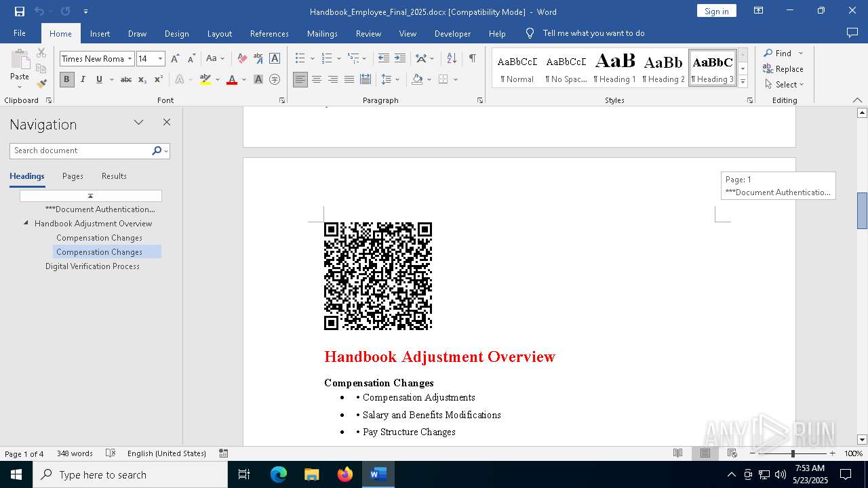Sort paragraph text A to Z

pyautogui.click(x=452, y=59)
